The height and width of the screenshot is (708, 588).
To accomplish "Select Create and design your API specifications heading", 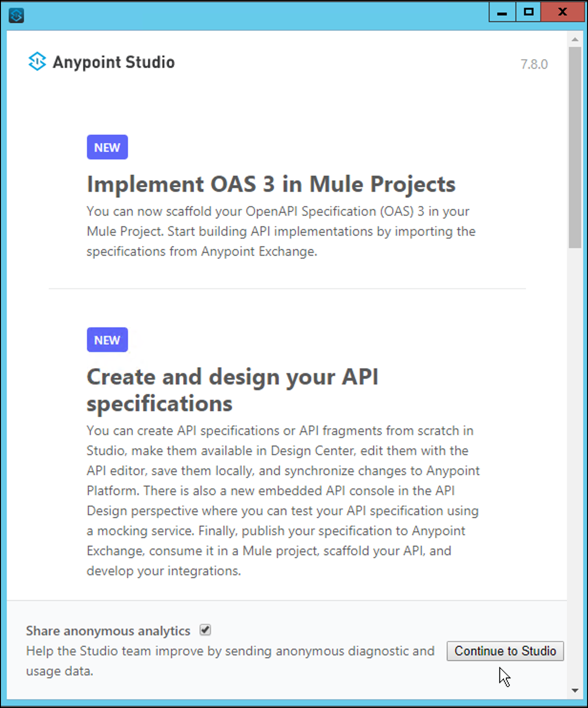I will click(x=232, y=390).
